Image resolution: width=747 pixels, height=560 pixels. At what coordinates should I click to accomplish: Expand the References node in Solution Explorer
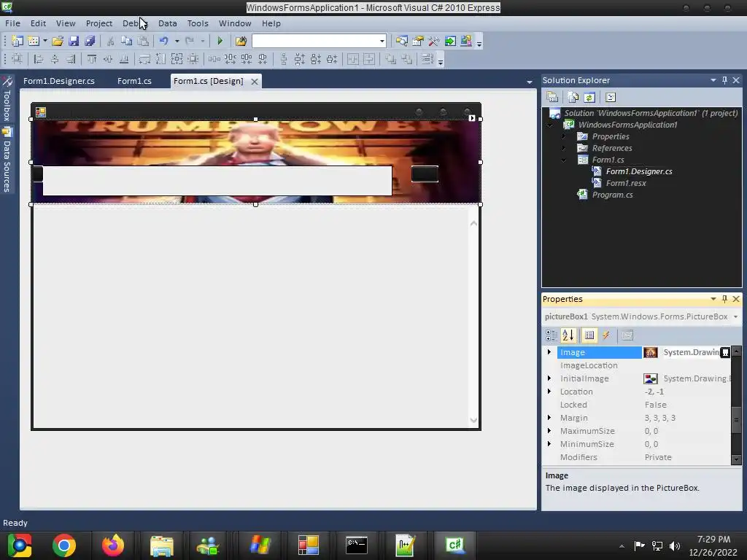click(x=564, y=148)
